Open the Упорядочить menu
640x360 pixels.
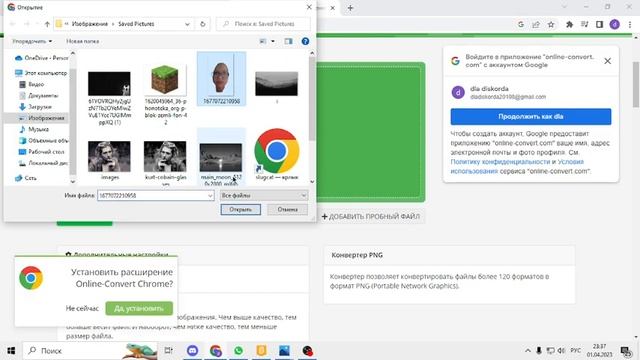[x=32, y=41]
